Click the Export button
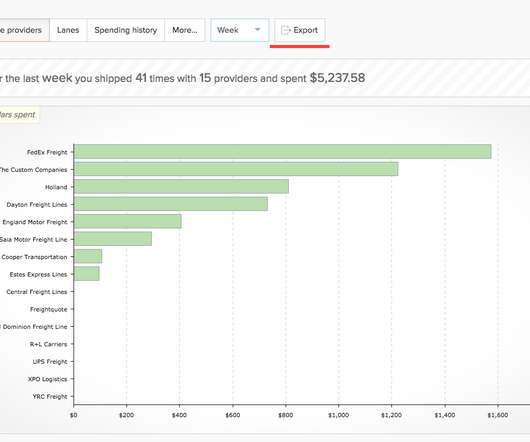Viewport: 530px width, 442px height. pos(299,30)
